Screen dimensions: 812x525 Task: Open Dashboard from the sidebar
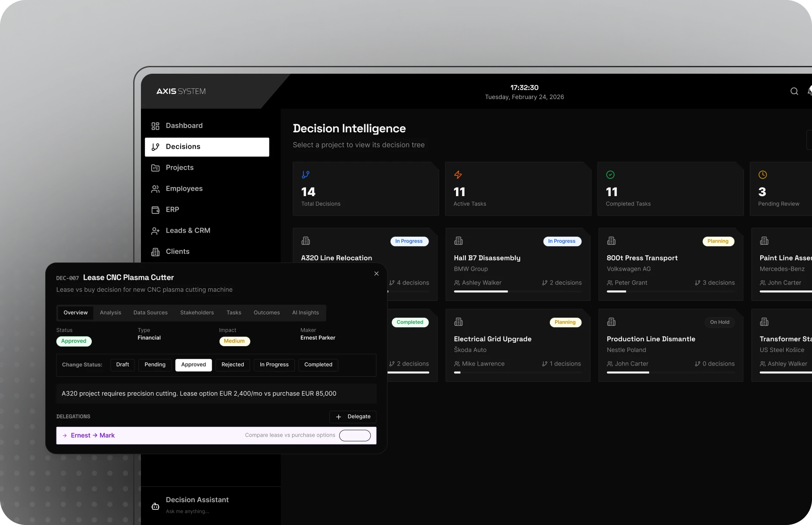[x=184, y=125]
